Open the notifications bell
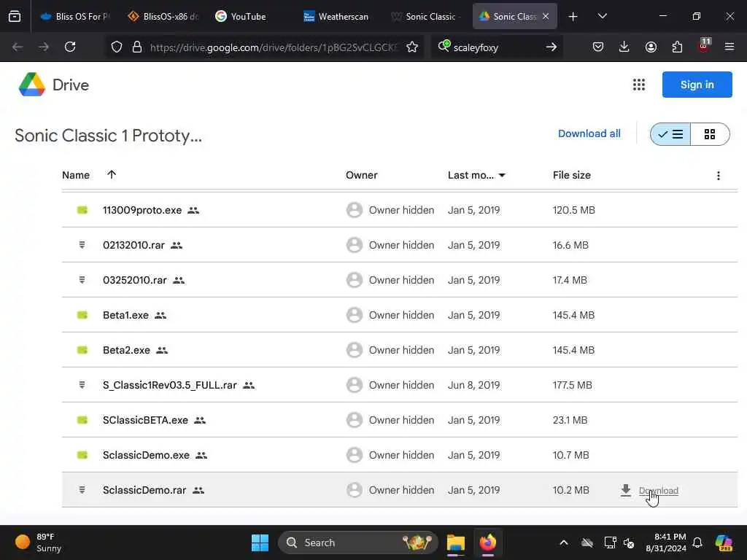This screenshot has width=747, height=560. click(x=697, y=542)
